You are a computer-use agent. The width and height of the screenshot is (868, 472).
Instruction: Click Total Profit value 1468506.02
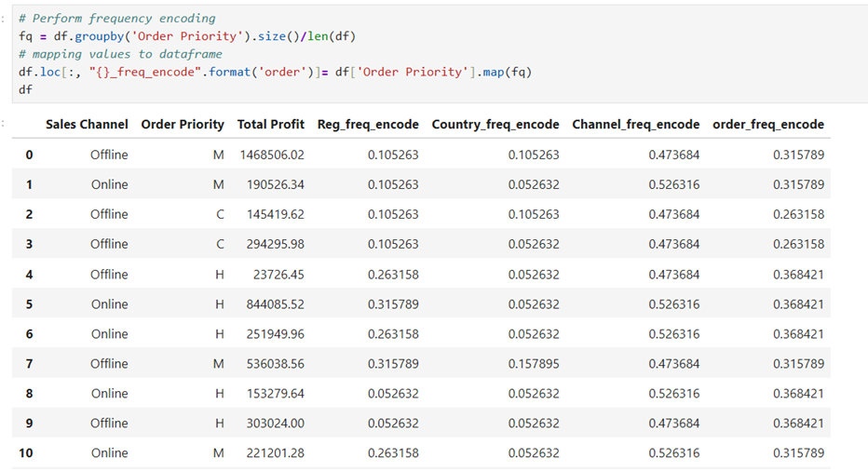pos(272,155)
